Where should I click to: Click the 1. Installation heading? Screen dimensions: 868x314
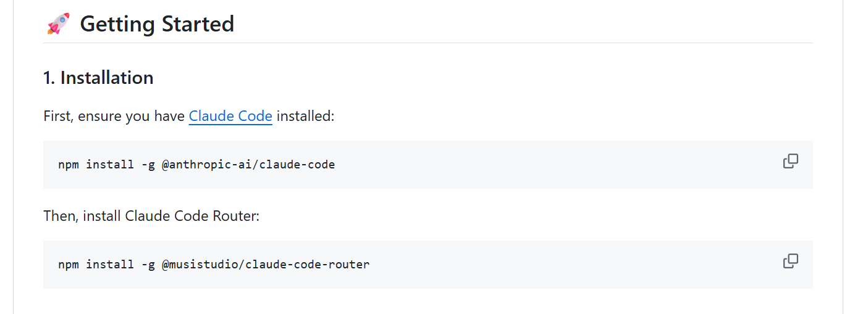[x=98, y=78]
